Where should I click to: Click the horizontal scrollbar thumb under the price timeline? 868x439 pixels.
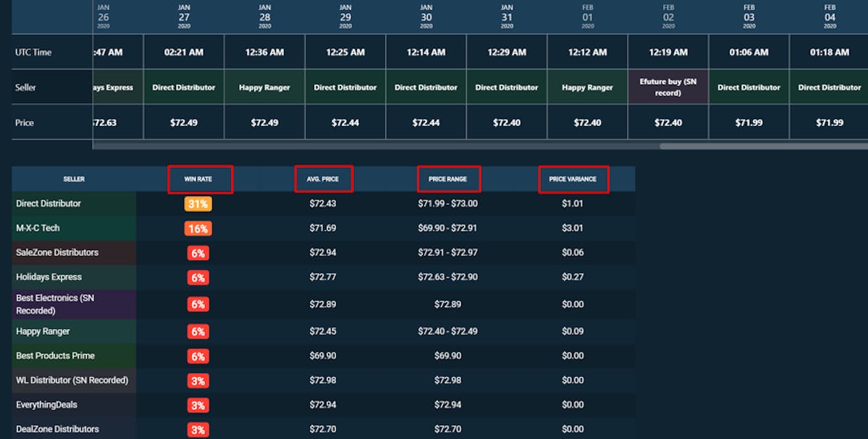(764, 147)
